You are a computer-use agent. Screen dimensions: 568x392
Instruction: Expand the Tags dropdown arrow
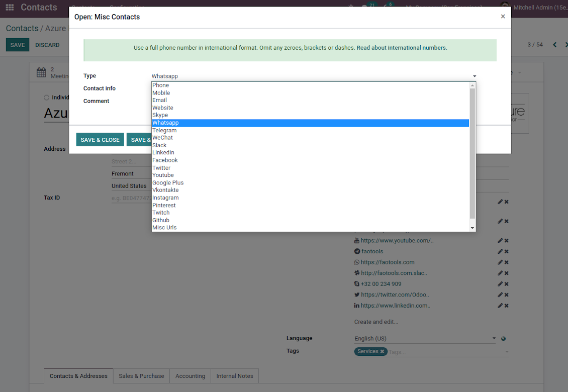507,352
